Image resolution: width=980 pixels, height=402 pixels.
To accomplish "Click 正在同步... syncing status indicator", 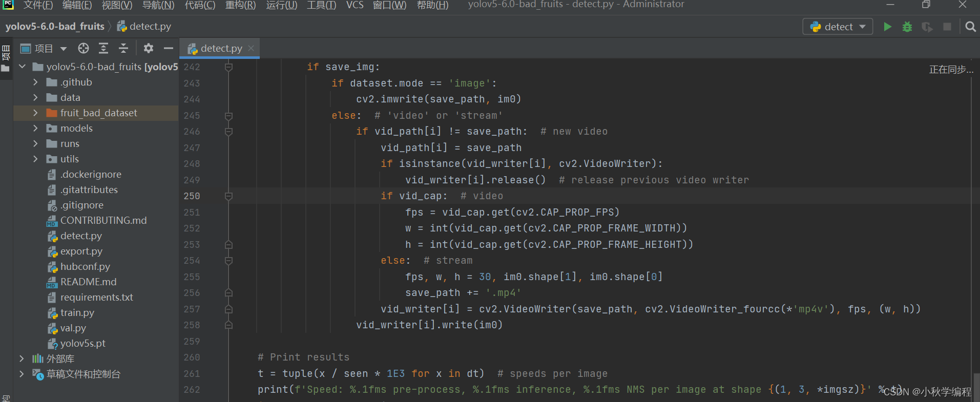I will tap(951, 70).
